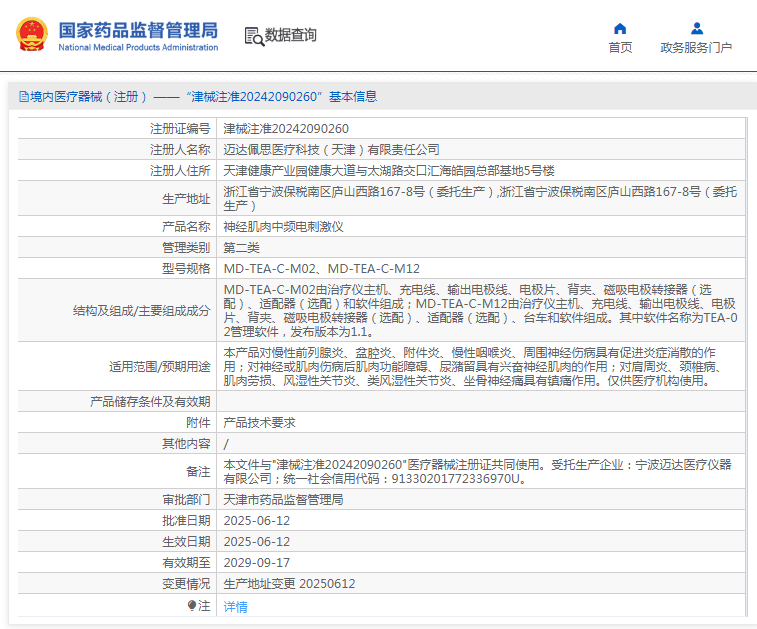Open the 数据查询 text link

pyautogui.click(x=290, y=36)
